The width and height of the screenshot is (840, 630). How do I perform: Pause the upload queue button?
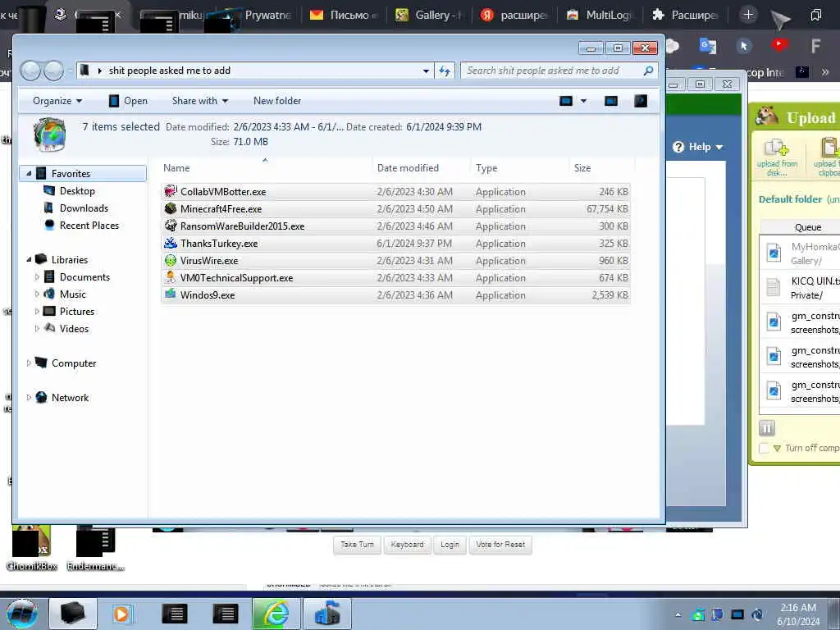pyautogui.click(x=767, y=428)
